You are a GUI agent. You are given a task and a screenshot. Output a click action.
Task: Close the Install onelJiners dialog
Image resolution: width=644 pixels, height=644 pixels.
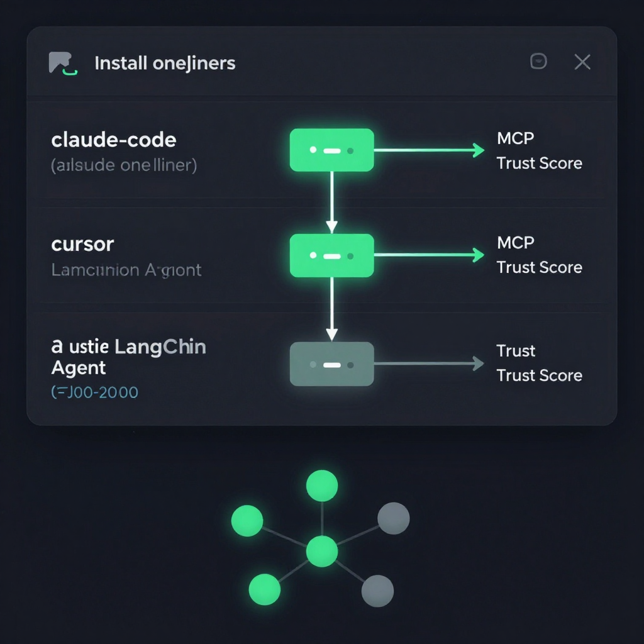click(582, 62)
